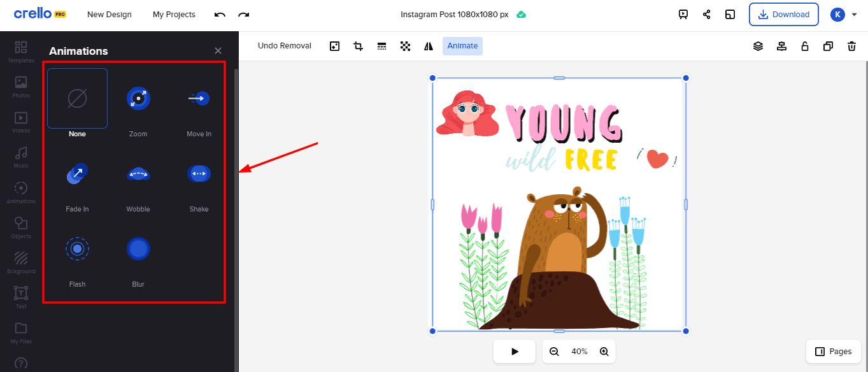Apply the Shake animation effect
The image size is (868, 372).
pyautogui.click(x=199, y=174)
